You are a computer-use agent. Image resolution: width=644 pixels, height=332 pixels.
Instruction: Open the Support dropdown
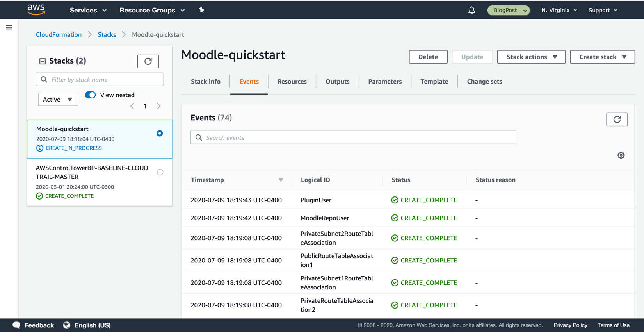pyautogui.click(x=603, y=10)
